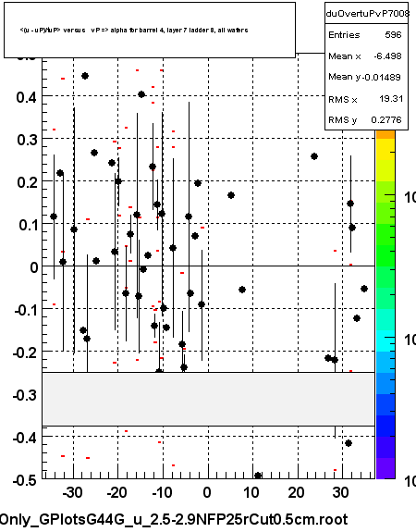Click data point near x=35, y=-0.05

364,289
